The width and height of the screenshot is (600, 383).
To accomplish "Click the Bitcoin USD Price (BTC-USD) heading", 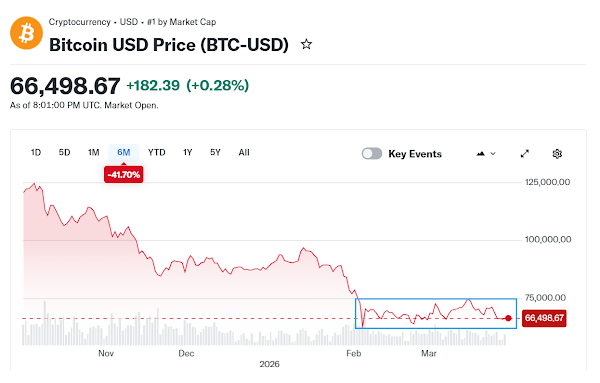I will pyautogui.click(x=169, y=45).
